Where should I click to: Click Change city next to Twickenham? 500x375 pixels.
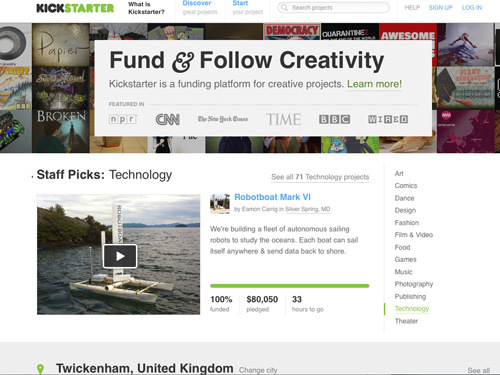click(x=258, y=370)
